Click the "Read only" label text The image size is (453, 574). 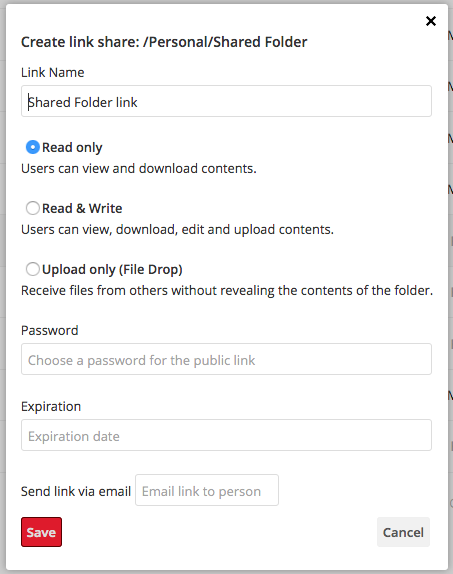[x=72, y=148]
